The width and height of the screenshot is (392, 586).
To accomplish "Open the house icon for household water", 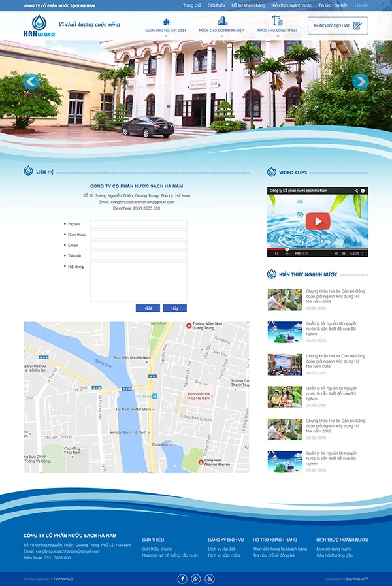I will point(167,22).
